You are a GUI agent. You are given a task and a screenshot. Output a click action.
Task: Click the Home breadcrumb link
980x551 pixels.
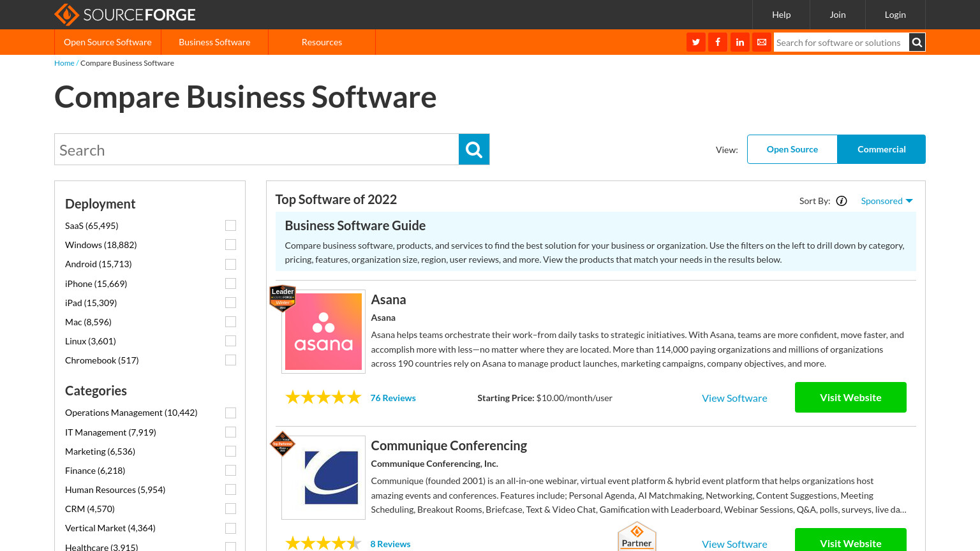click(x=64, y=63)
